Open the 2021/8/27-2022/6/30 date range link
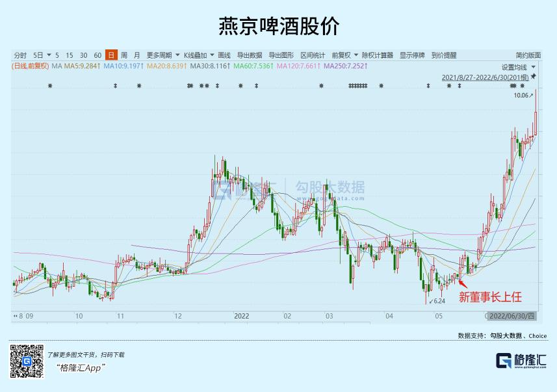 486,77
